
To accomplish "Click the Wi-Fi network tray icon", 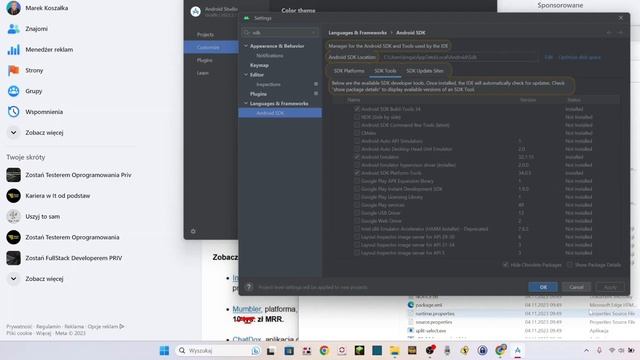I will (x=612, y=350).
